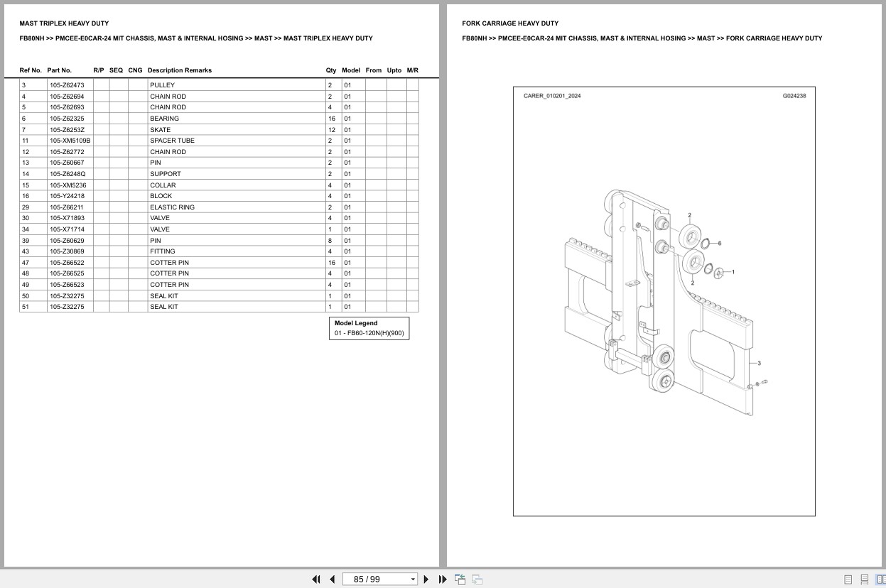The height and width of the screenshot is (588, 886).
Task: Click part number 105-XM5236
Action: coord(67,185)
